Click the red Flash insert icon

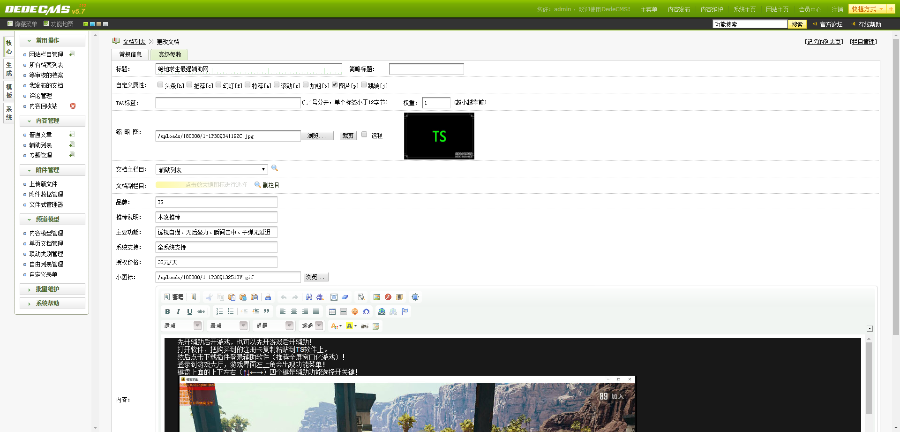388,297
